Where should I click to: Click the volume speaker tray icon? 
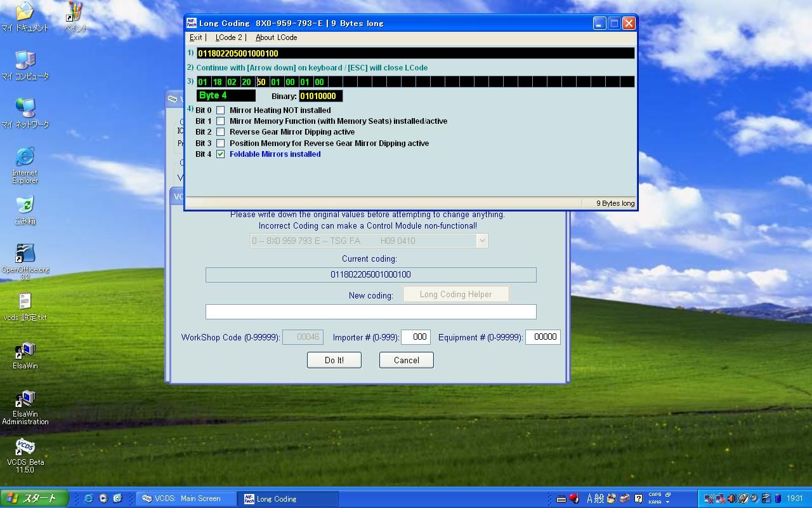pos(731,498)
